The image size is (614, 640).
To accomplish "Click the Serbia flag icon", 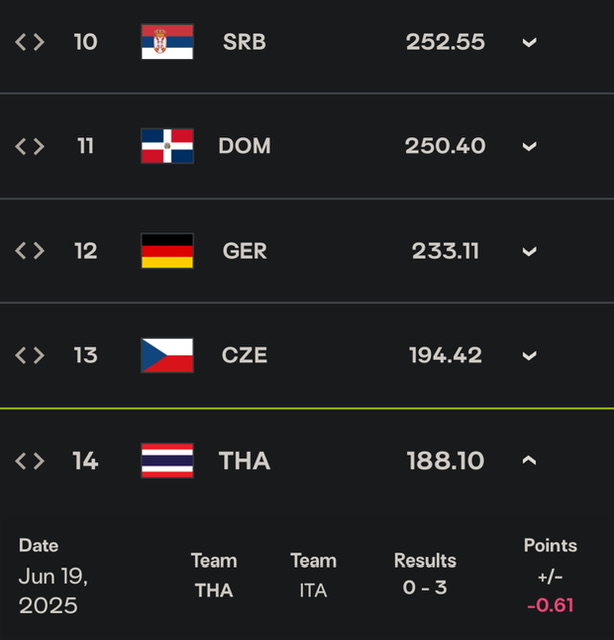I will pos(167,42).
